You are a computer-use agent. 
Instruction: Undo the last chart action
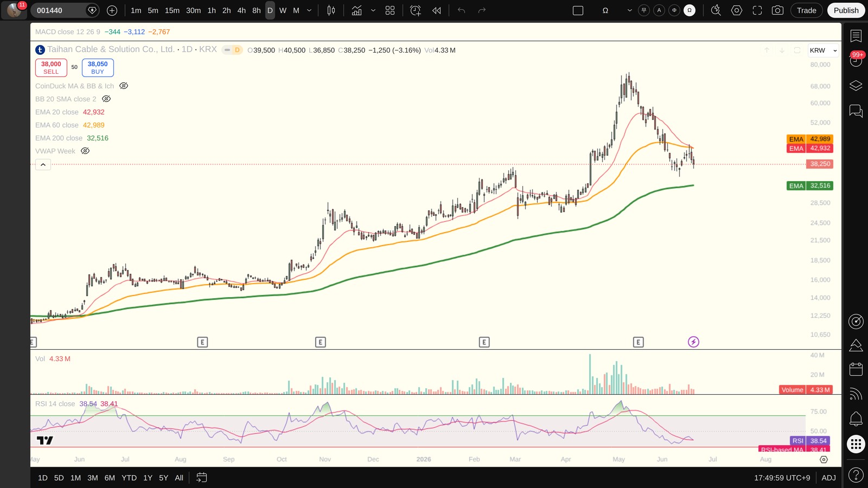tap(462, 10)
